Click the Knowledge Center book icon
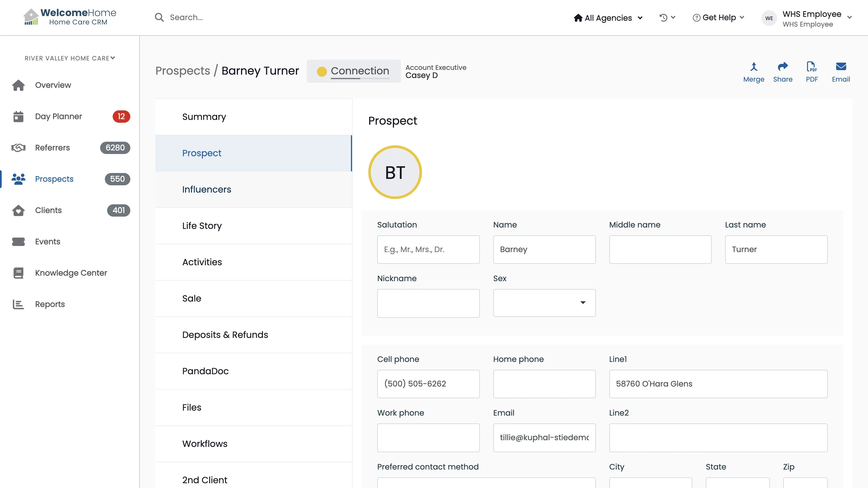Screen dimensions: 868x488 coord(18,273)
